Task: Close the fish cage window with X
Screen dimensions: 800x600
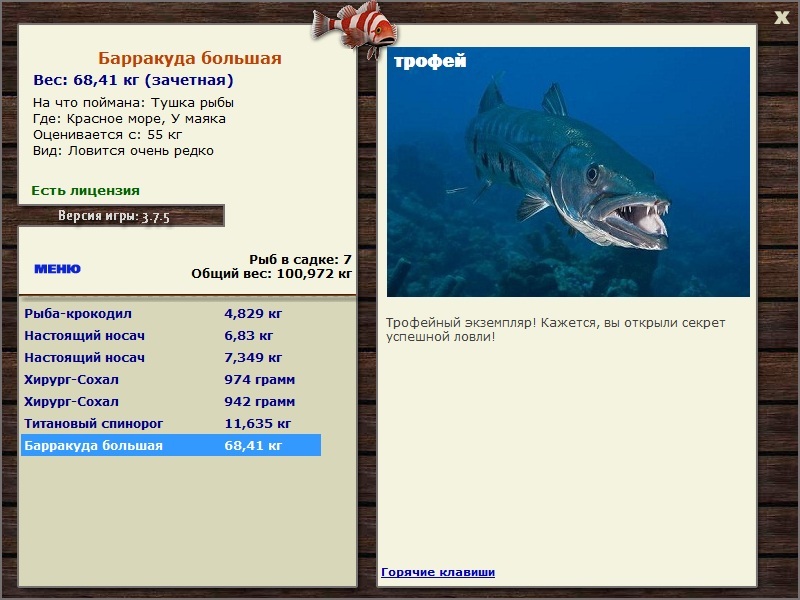Action: [781, 18]
